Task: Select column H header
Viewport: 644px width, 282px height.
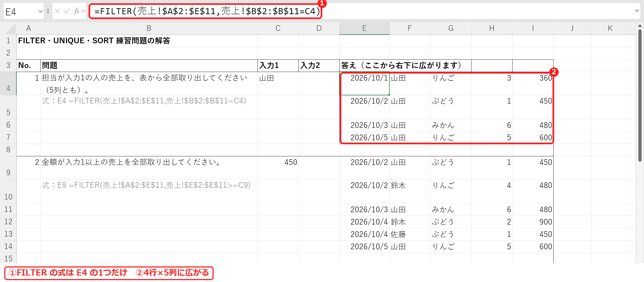Action: tap(492, 28)
